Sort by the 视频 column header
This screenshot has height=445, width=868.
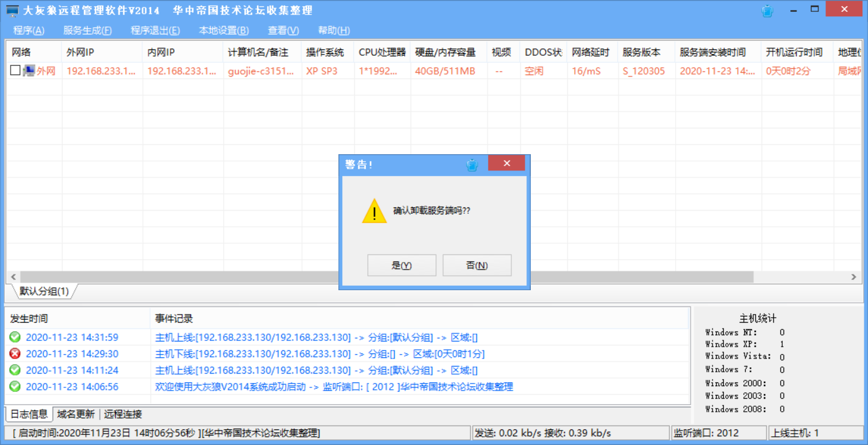click(x=504, y=53)
